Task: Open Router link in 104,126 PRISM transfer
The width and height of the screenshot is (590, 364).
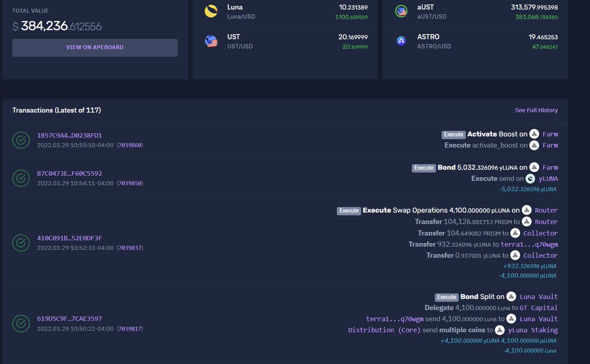Action: pyautogui.click(x=546, y=222)
